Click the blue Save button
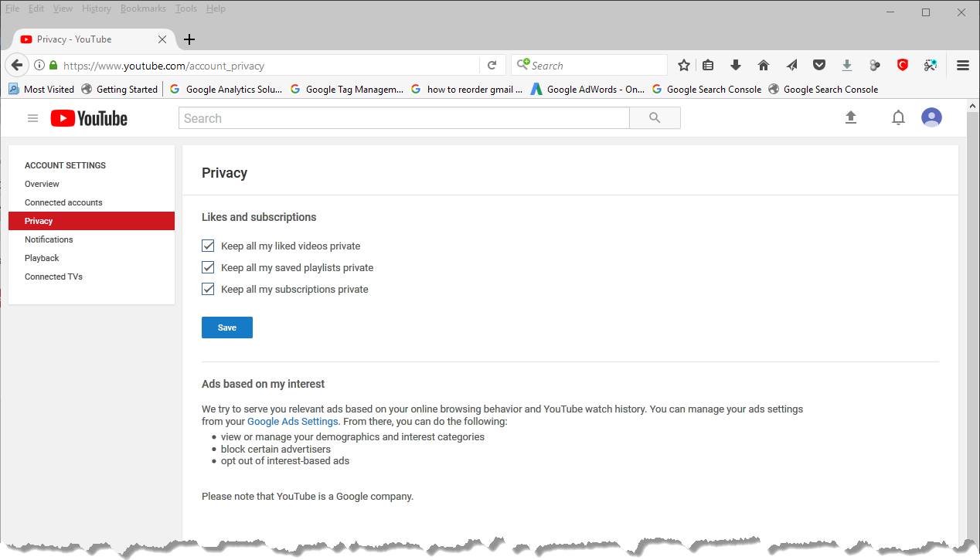This screenshot has width=980, height=560. pos(227,328)
